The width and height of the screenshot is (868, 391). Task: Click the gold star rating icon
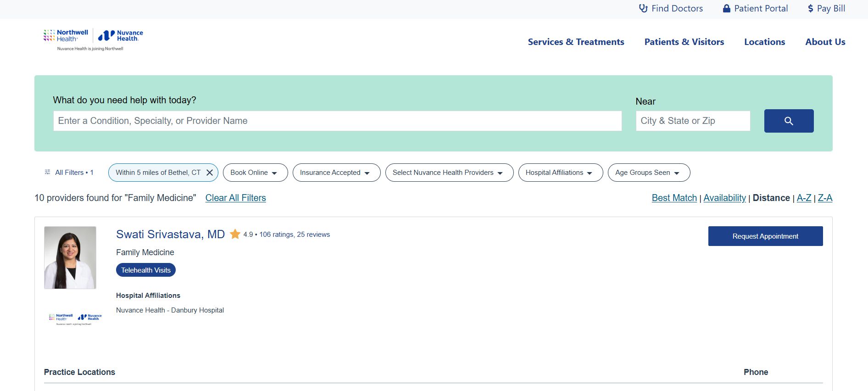(x=235, y=234)
